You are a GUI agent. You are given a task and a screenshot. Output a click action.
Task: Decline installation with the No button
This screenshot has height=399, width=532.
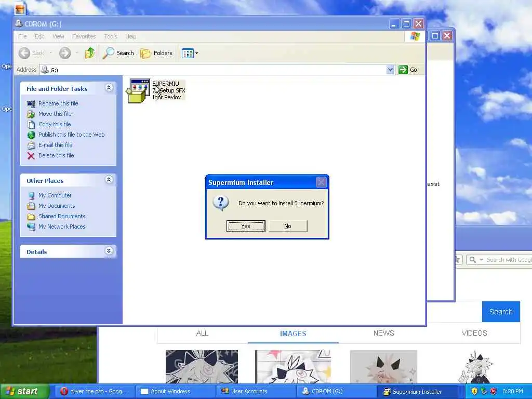tap(288, 226)
